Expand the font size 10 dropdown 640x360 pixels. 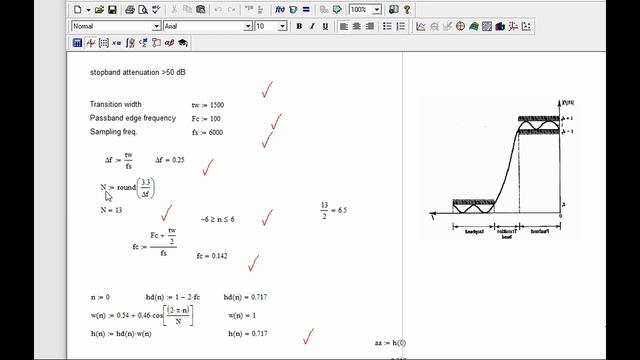click(x=282, y=26)
